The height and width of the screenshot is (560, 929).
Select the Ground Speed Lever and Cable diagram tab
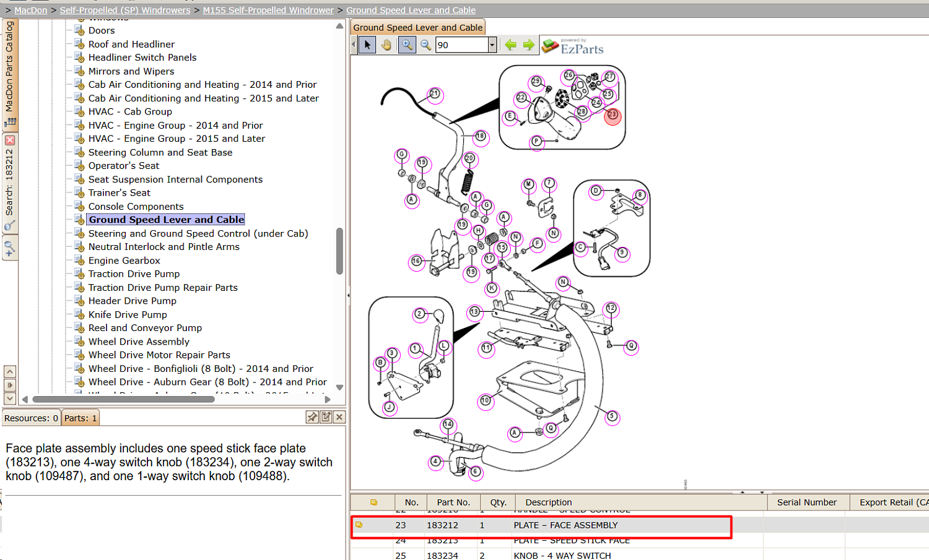[417, 27]
